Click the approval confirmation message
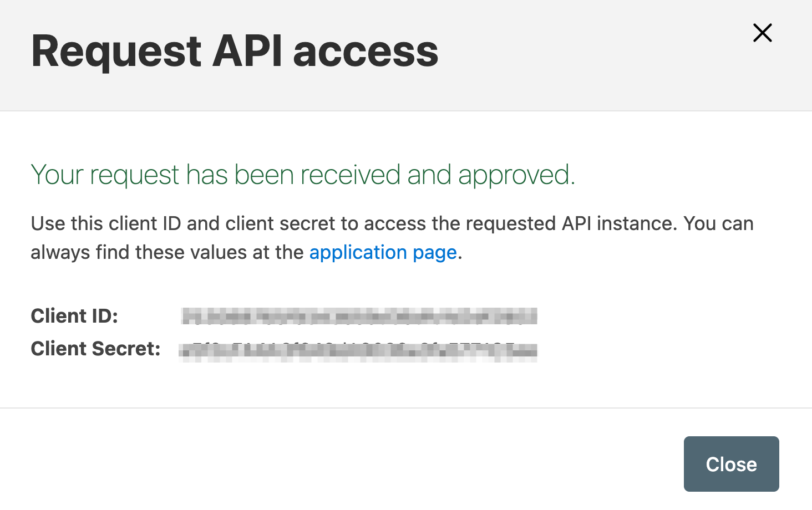The height and width of the screenshot is (510, 812). tap(303, 175)
